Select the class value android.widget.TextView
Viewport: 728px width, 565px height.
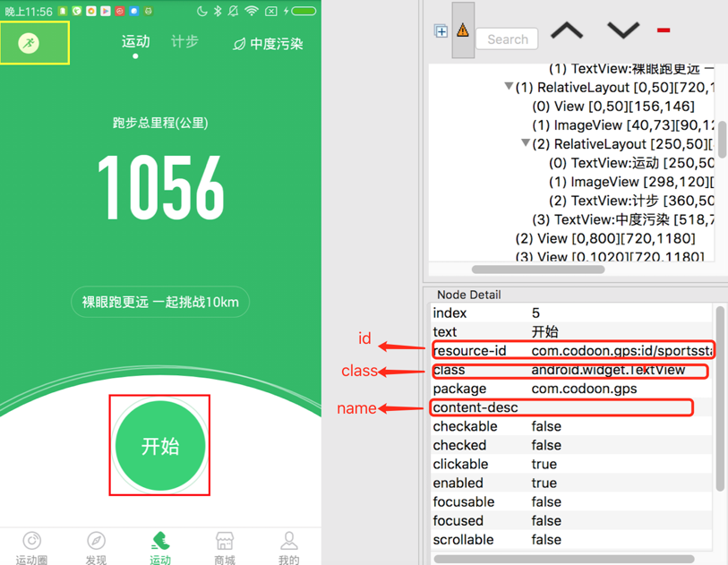pyautogui.click(x=608, y=370)
